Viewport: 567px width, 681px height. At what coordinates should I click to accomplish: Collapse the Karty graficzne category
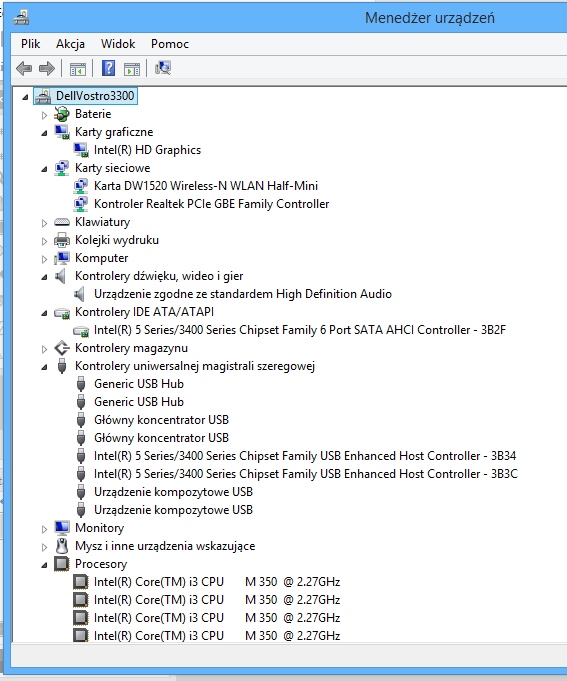coord(44,133)
